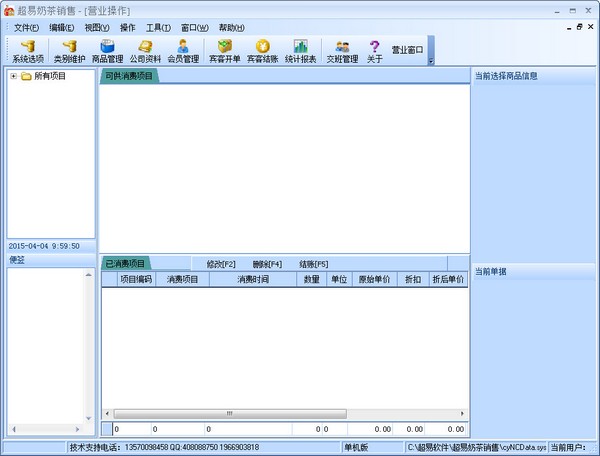Open the 文件(F) menu
Viewport: 600px width, 456px height.
click(26, 28)
